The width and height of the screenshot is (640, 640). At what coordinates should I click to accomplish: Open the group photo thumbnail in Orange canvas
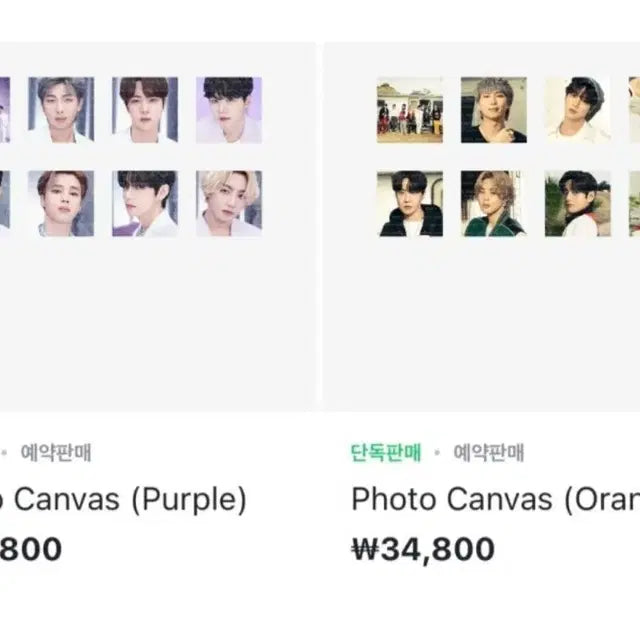tap(409, 109)
